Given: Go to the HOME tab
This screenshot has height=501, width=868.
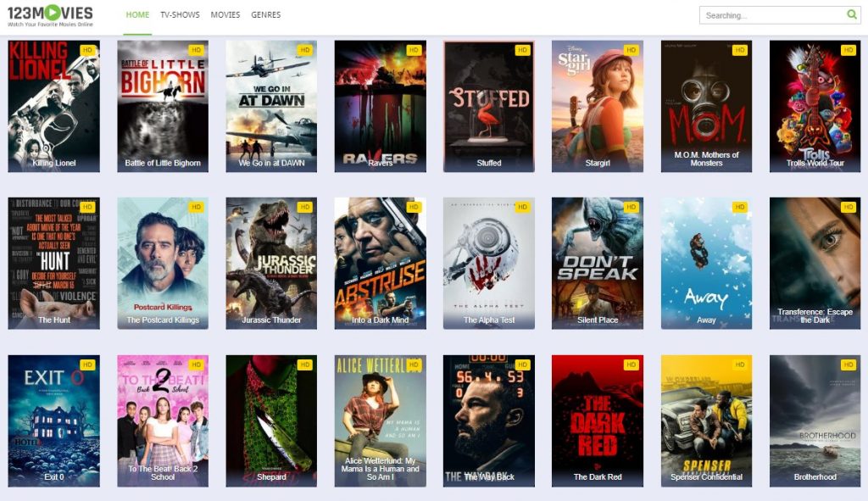Looking at the screenshot, I should click(137, 15).
